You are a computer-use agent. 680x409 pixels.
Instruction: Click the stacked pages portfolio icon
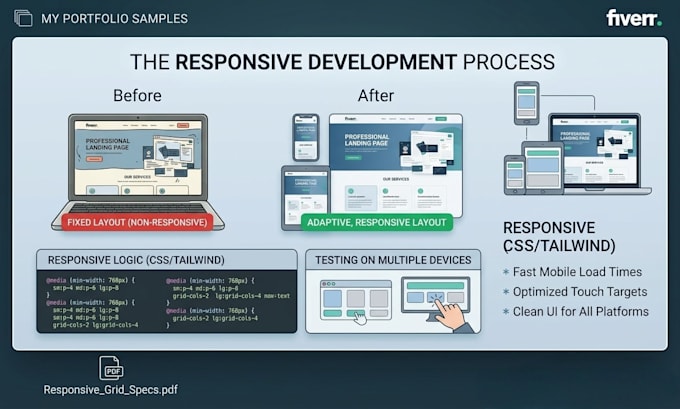[x=23, y=18]
